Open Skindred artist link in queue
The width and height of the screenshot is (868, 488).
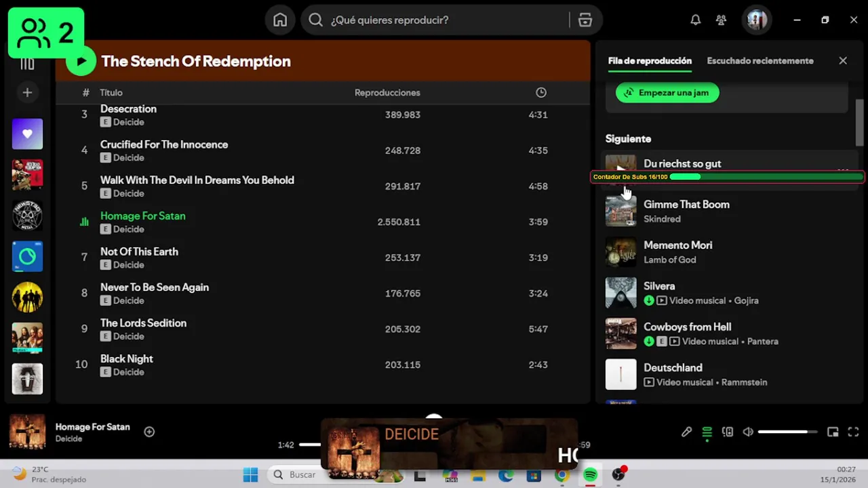click(662, 219)
